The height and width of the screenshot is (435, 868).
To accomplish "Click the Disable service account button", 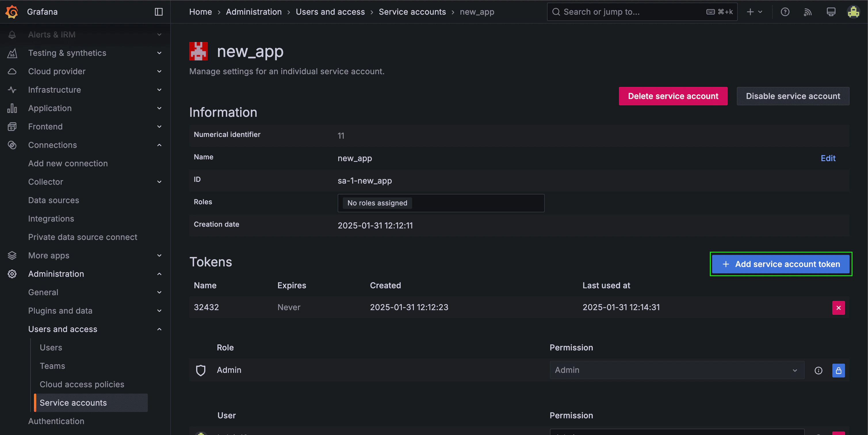I will tap(793, 96).
